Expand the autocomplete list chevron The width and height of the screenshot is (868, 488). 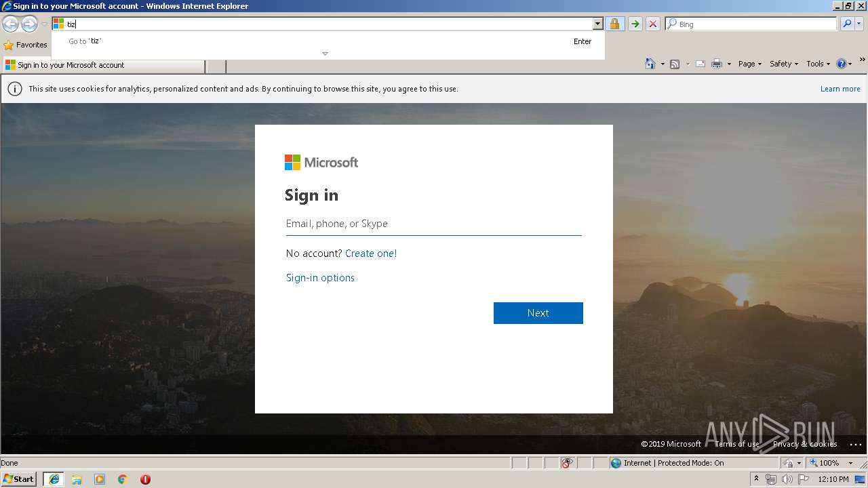[x=325, y=54]
